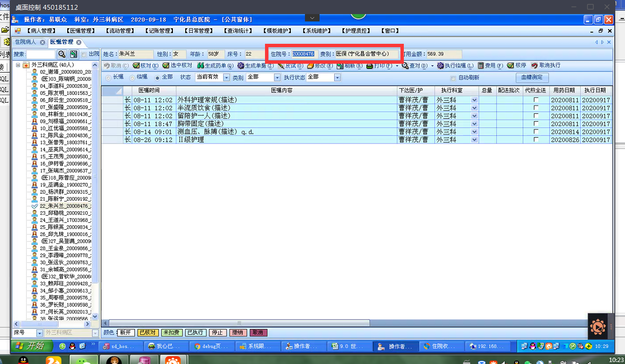
Task: Click the 刷新 toolbar icon
Action: coord(340,66)
